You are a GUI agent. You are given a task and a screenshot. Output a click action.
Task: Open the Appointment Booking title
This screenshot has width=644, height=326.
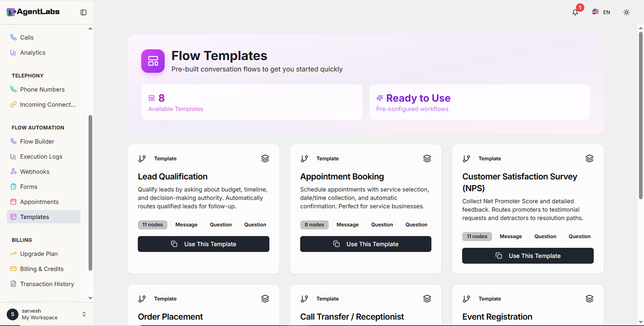[x=342, y=177]
